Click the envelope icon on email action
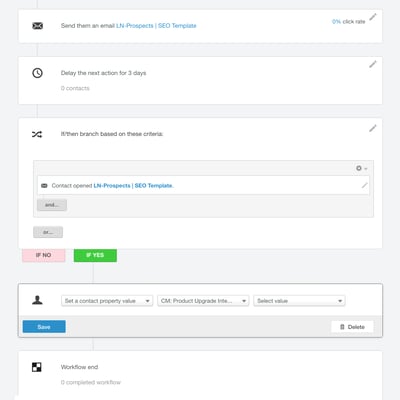This screenshot has height=400, width=400. click(37, 26)
